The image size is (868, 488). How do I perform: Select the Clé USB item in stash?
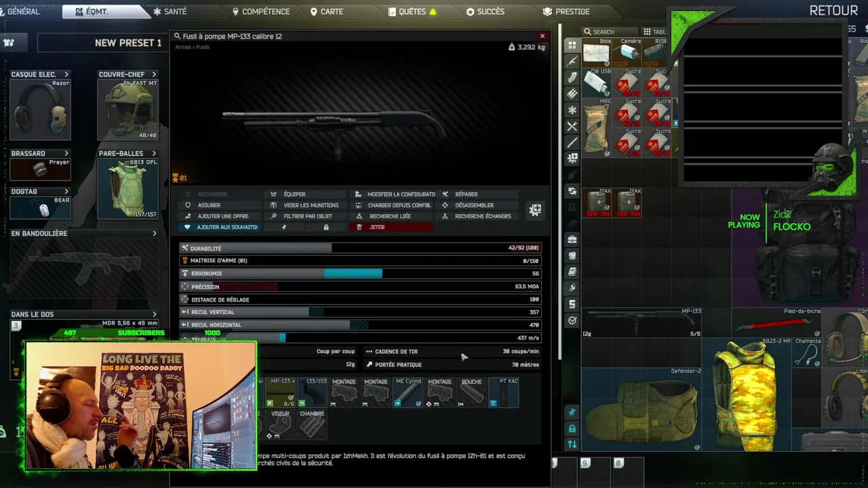(x=597, y=83)
